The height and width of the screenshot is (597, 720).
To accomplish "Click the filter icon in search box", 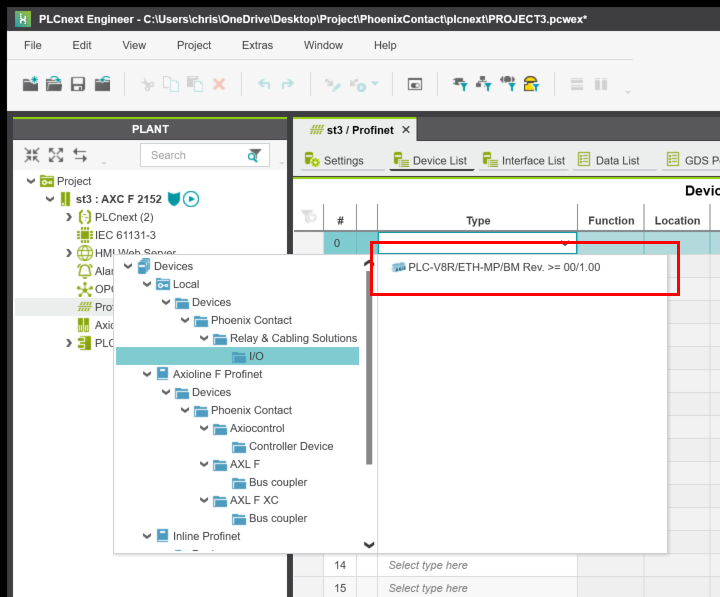I will click(256, 155).
